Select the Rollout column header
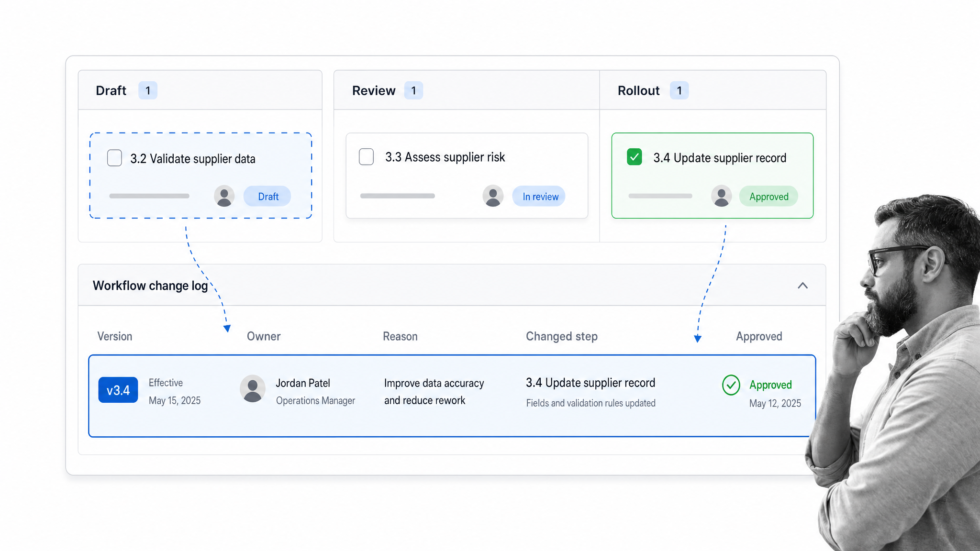Viewport: 980px width, 551px height. click(x=638, y=90)
